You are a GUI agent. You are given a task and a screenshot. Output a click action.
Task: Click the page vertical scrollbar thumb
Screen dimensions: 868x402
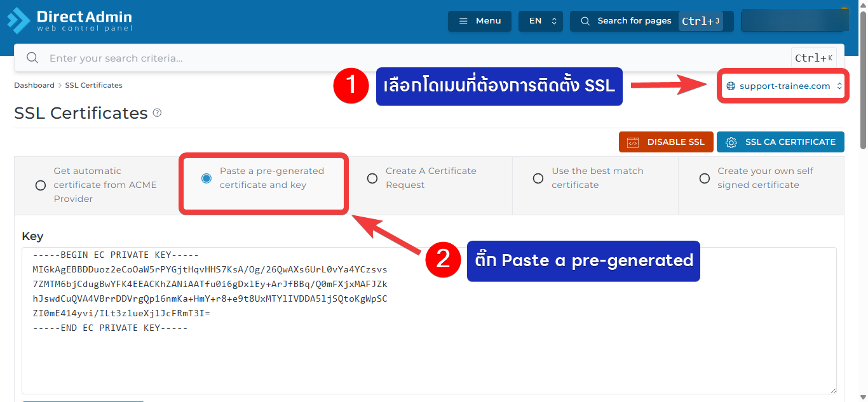tap(862, 83)
